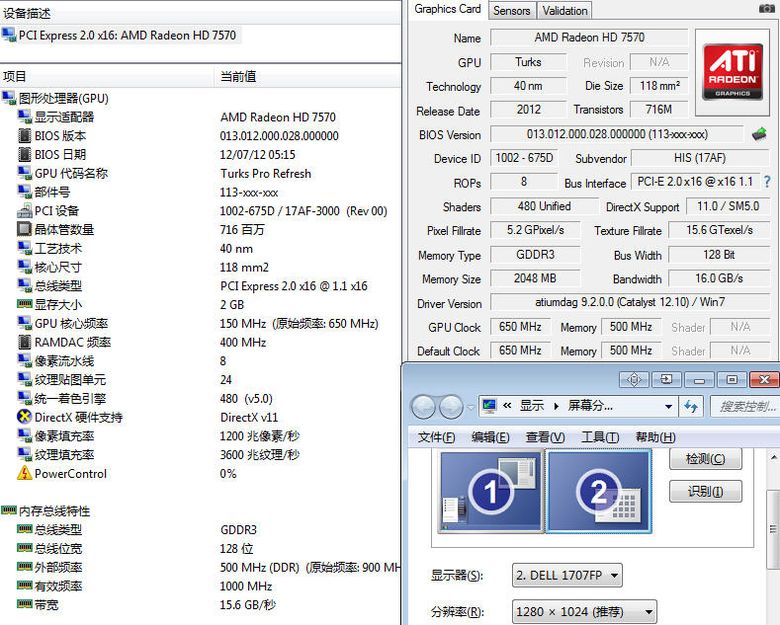This screenshot has height=625, width=780.
Task: Click the 有效频率 memory icon
Action: coord(24,585)
